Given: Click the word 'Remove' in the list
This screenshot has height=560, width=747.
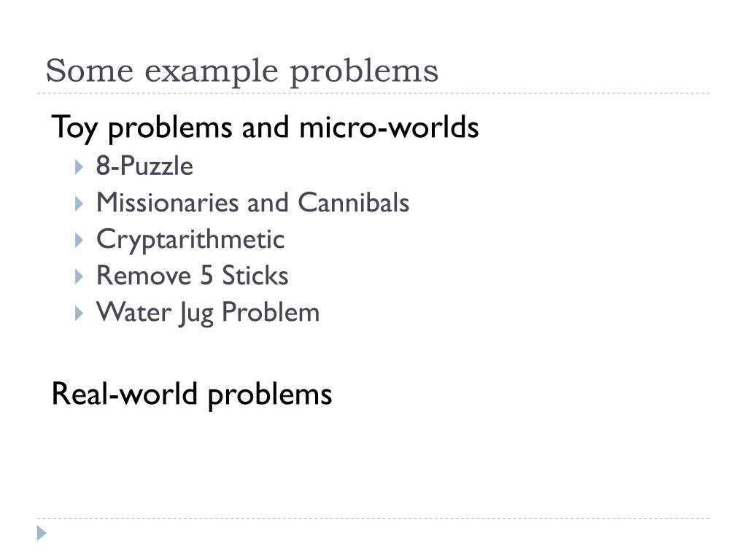Looking at the screenshot, I should (135, 276).
